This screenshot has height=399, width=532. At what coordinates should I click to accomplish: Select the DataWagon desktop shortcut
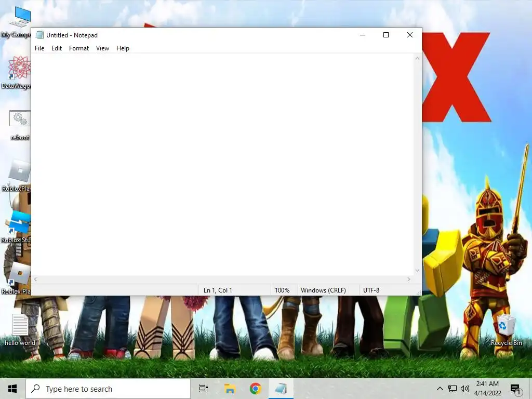(x=16, y=72)
